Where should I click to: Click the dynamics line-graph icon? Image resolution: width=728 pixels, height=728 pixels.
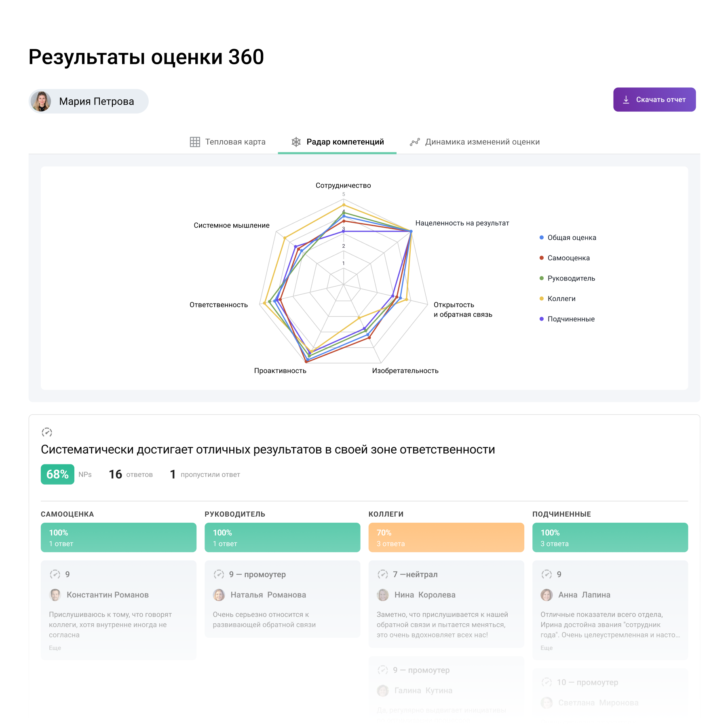pyautogui.click(x=414, y=142)
